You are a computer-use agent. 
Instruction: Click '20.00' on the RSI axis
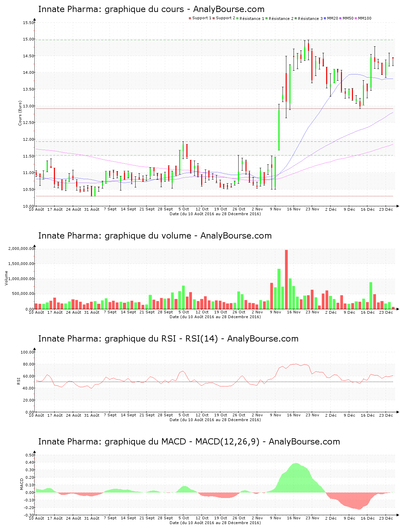28,400
